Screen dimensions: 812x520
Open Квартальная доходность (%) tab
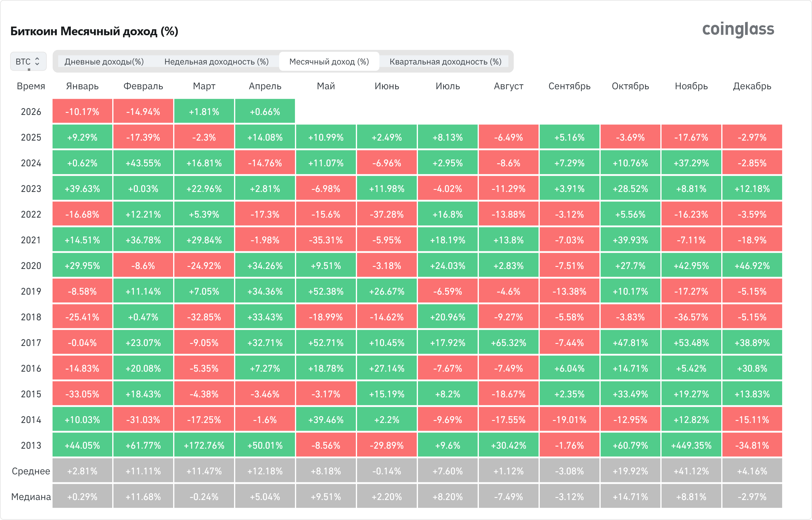(445, 61)
